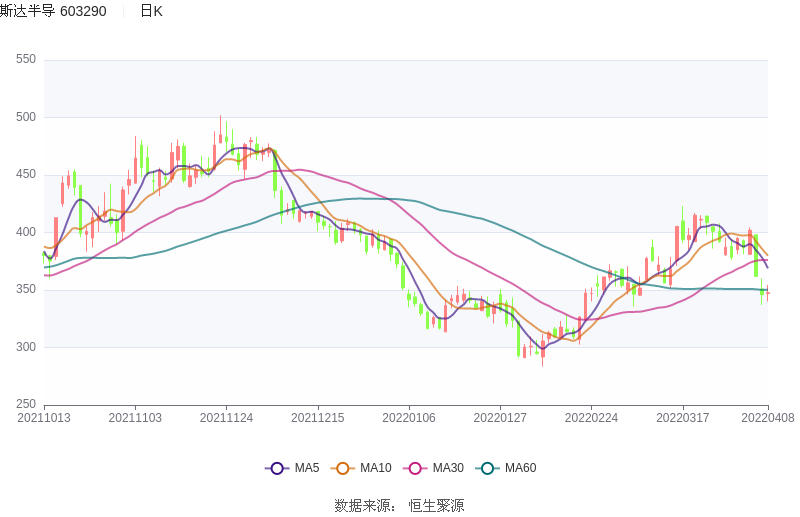Click the MA5 legend label text
Screen dimensions: 800x517
[307, 468]
